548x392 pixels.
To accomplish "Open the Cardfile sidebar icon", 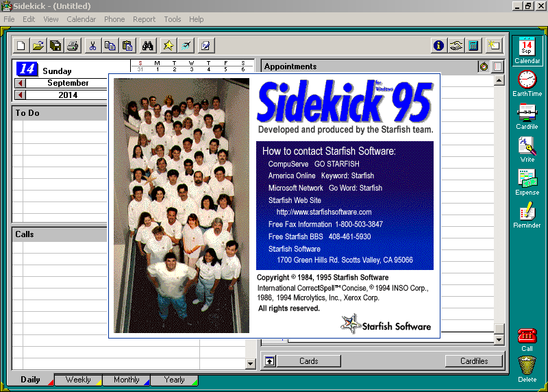I will click(527, 117).
